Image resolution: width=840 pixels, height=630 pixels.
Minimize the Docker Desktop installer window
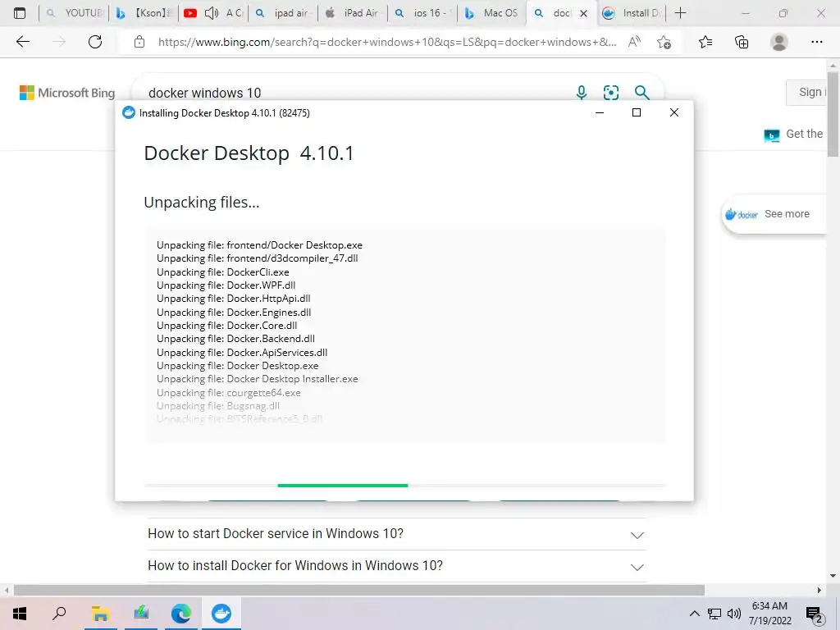click(x=600, y=112)
